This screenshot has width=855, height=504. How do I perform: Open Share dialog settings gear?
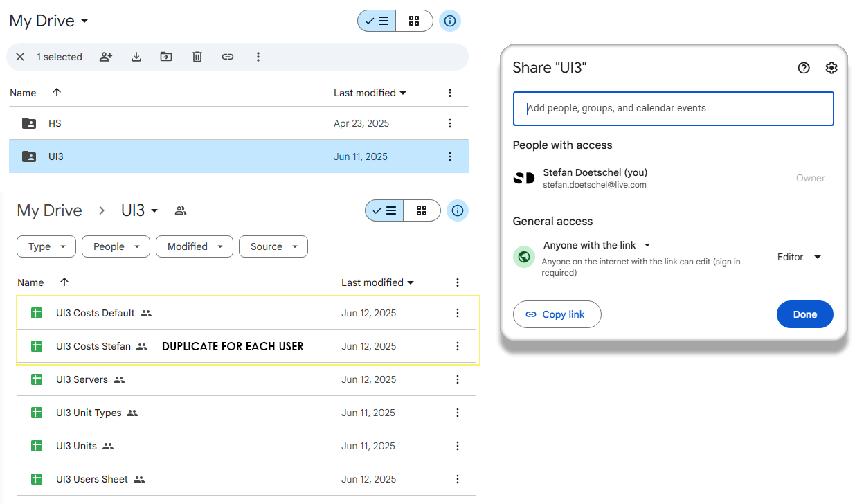click(831, 68)
